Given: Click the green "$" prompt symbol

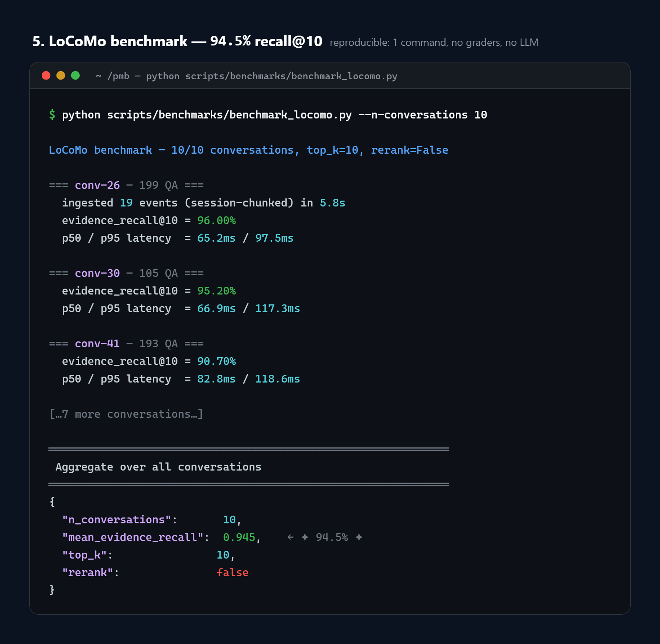Looking at the screenshot, I should point(52,115).
